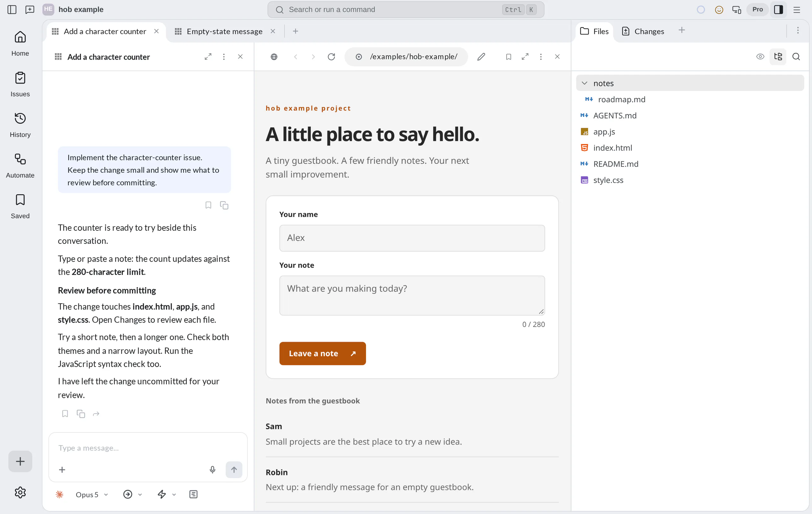Expand the chat pane to full size

tap(208, 57)
